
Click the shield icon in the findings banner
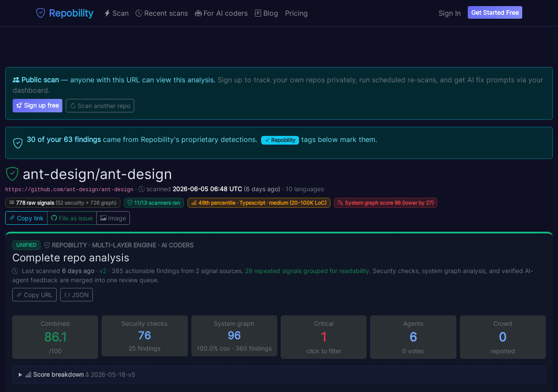point(18,143)
